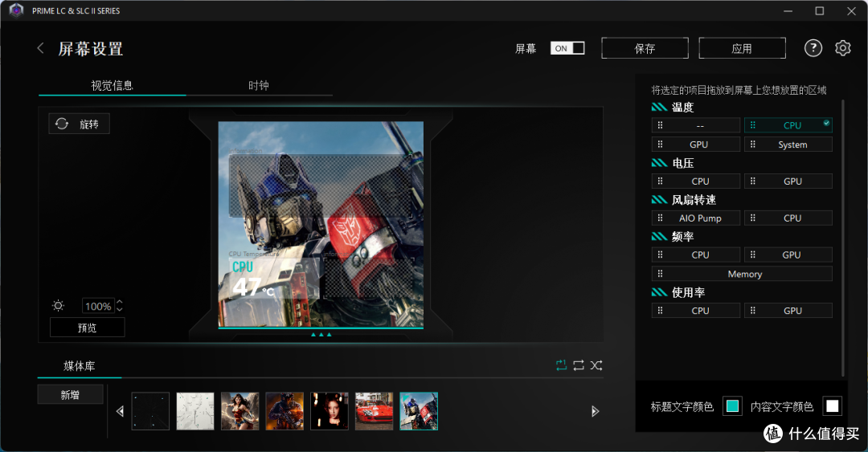Click the 新增 button
Viewport: 868px width, 452px height.
click(70, 394)
